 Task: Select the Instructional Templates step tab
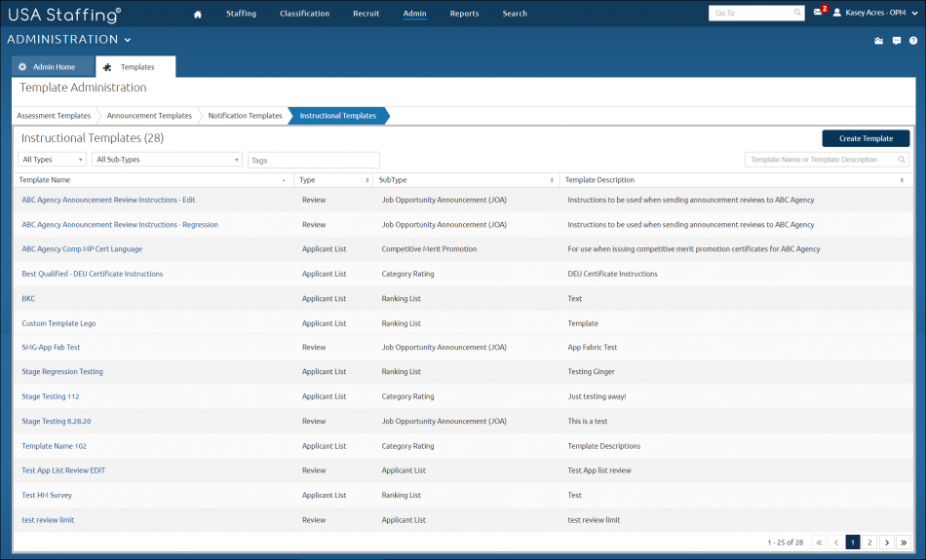(338, 116)
